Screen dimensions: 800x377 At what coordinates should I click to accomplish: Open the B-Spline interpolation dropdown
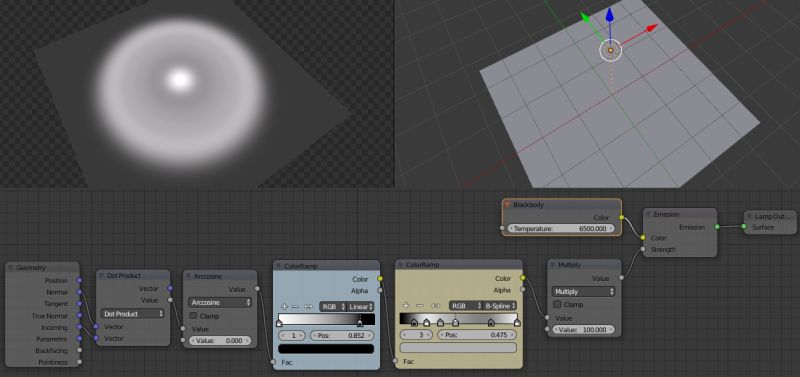(x=499, y=306)
